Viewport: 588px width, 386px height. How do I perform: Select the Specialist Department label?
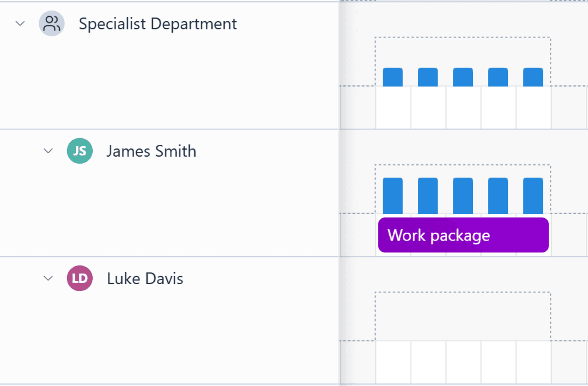(158, 24)
